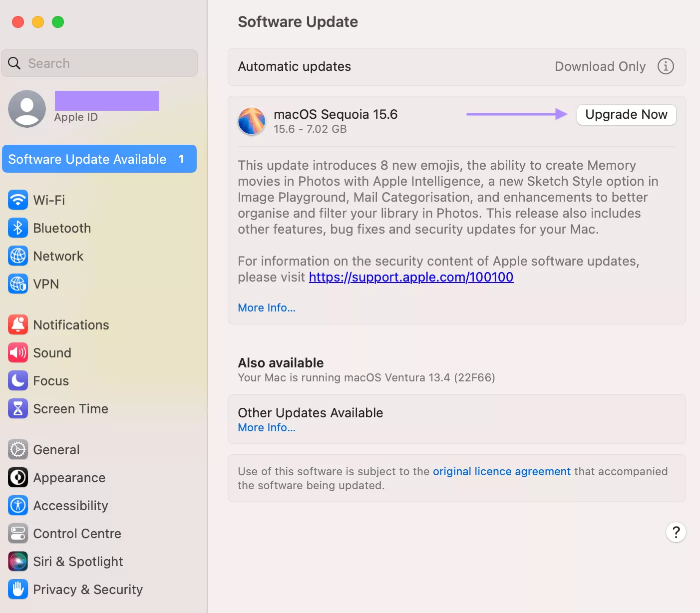Open General gear icon
The width and height of the screenshot is (700, 613).
[18, 450]
